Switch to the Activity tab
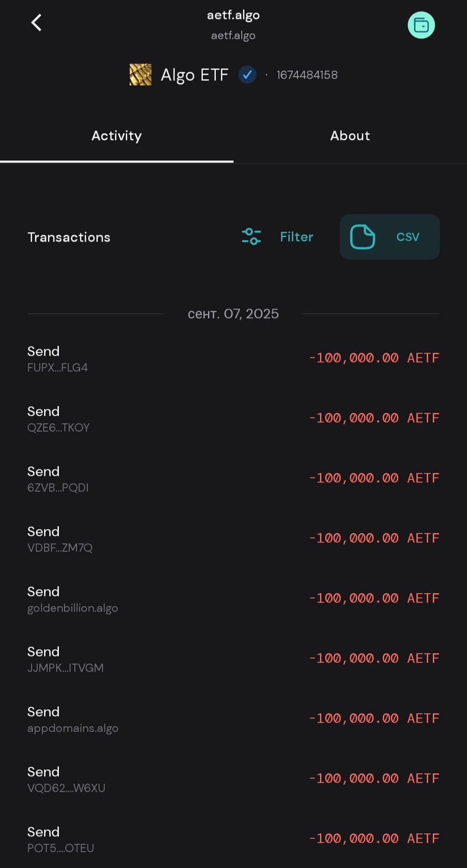Image resolution: width=467 pixels, height=868 pixels. pos(117,136)
